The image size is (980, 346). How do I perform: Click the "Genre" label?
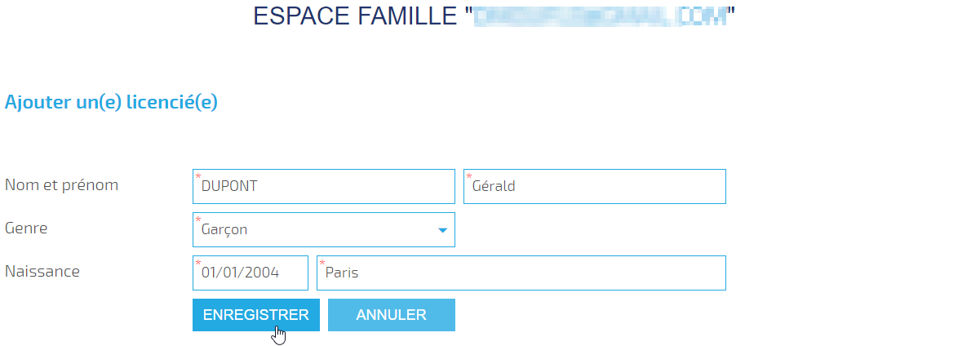[26, 228]
